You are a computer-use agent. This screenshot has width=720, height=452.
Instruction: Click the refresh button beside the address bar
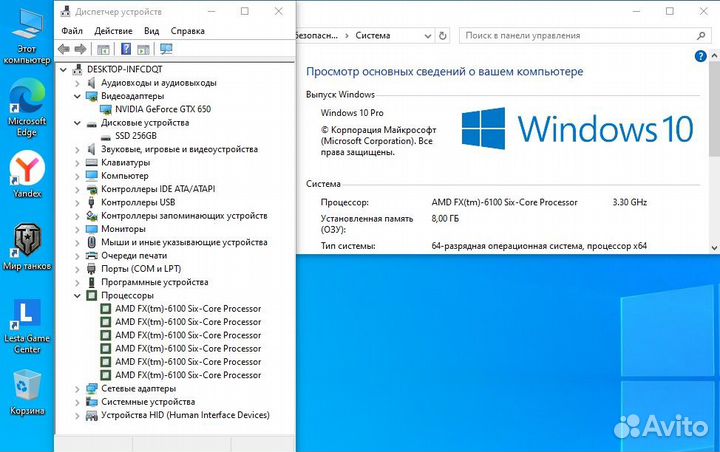(443, 36)
